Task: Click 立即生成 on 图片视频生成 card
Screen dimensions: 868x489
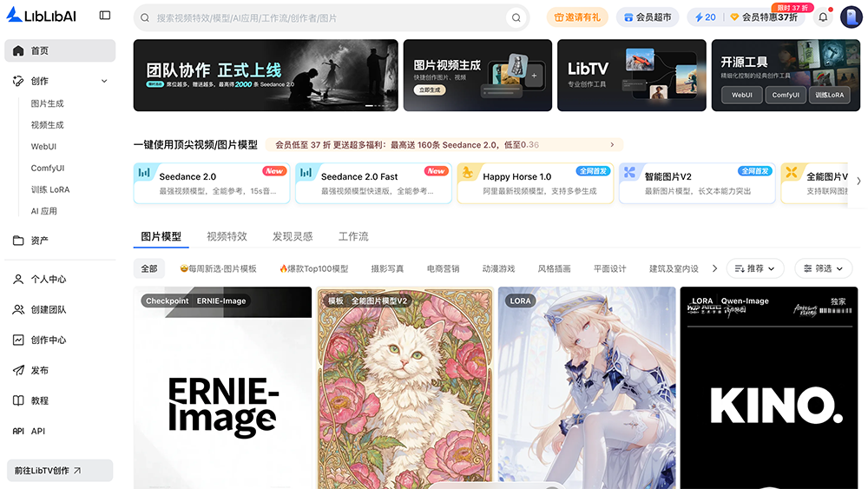Action: (x=430, y=89)
